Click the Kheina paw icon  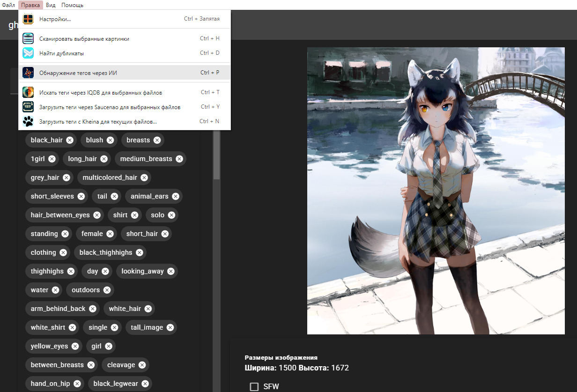tap(28, 121)
